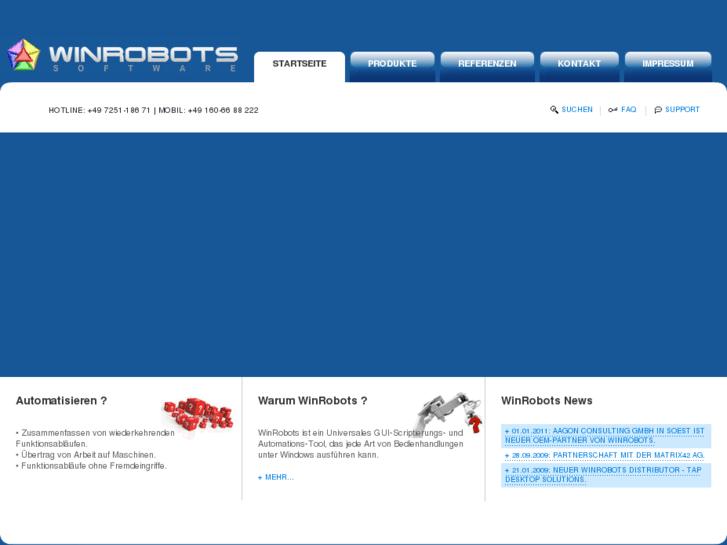The height and width of the screenshot is (545, 727).
Task: Click the WINROBOTS Software wordmark
Action: 143,58
